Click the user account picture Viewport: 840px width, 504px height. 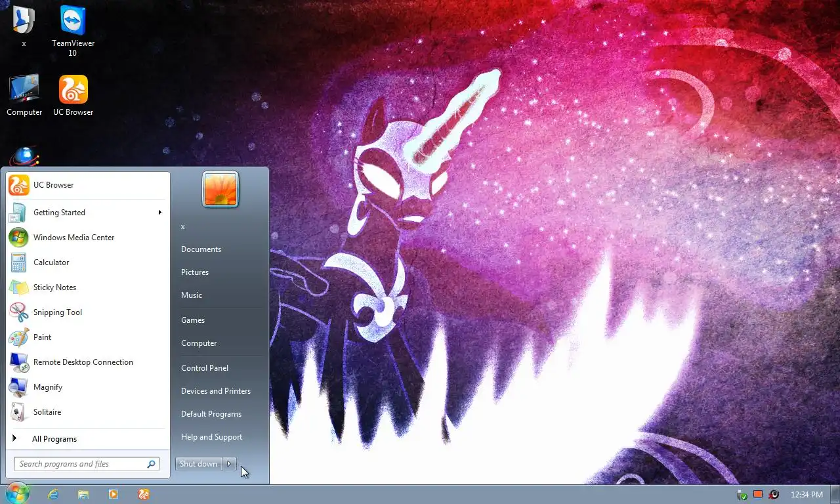pos(220,189)
